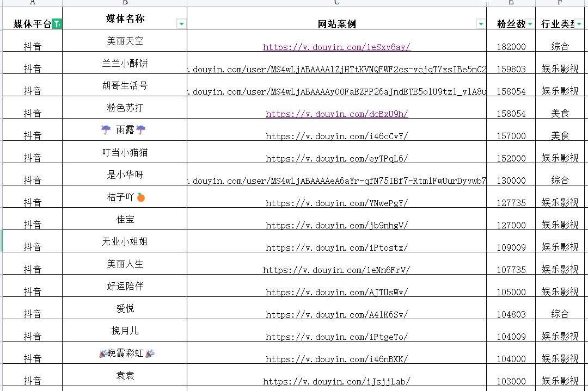This screenshot has width=588, height=391.
Task: Open the 行业类别 column filter dropdown
Action: [x=579, y=24]
